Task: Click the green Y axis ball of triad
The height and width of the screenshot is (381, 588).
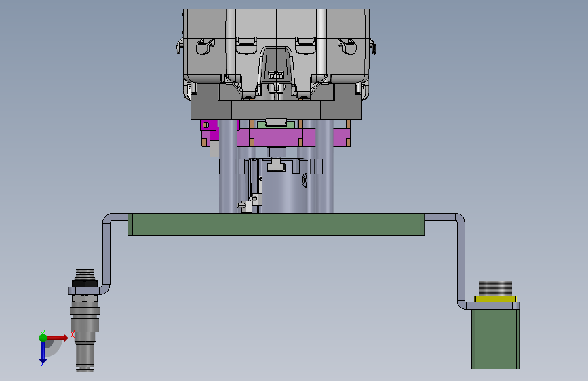Action: pyautogui.click(x=43, y=338)
